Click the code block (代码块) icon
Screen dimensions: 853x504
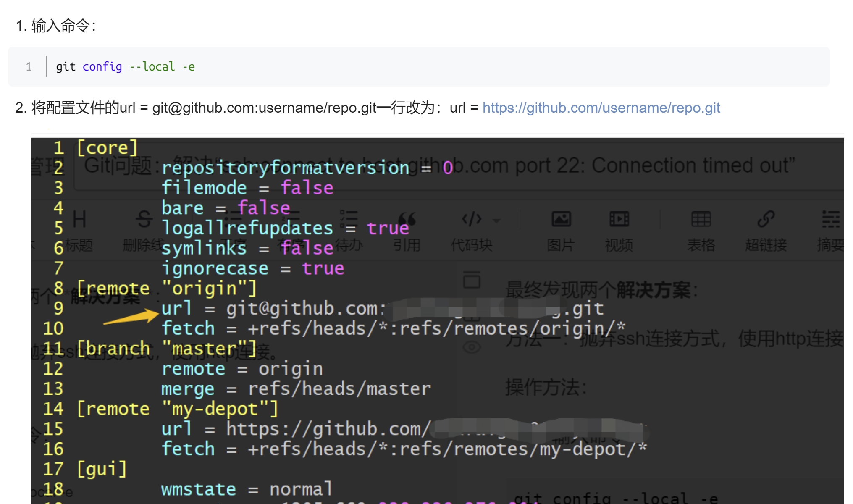point(472,219)
